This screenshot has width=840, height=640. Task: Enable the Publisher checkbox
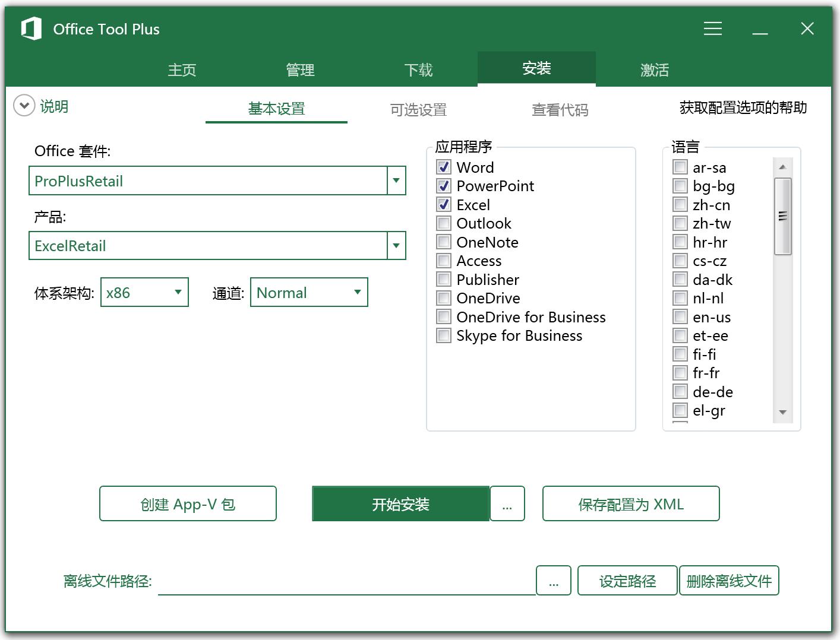click(443, 279)
